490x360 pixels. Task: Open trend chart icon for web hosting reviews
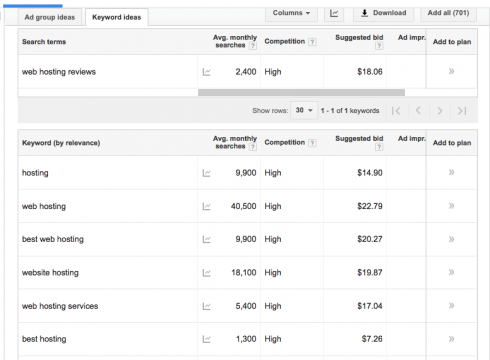pyautogui.click(x=206, y=72)
